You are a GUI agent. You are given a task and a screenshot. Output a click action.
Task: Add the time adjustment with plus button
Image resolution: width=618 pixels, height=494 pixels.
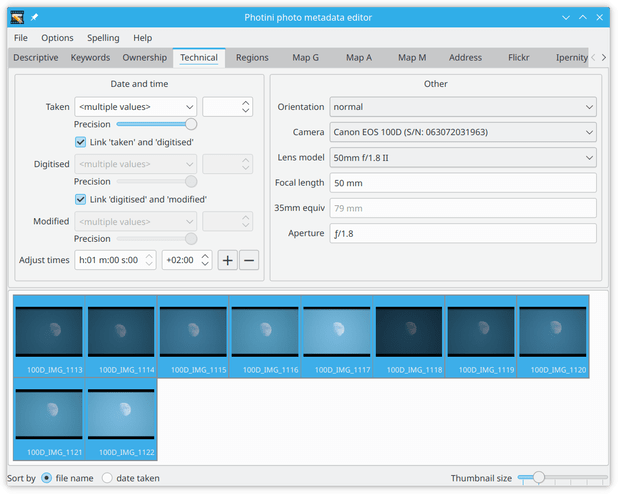click(227, 260)
